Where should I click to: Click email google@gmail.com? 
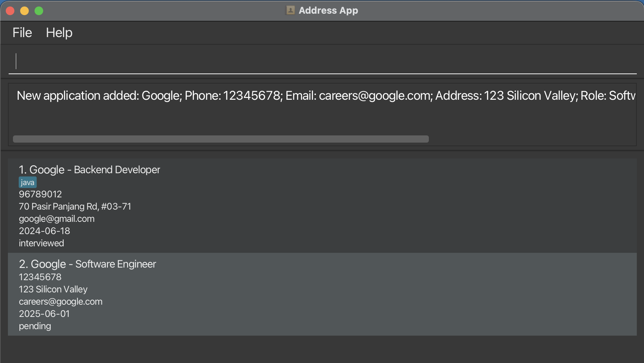point(56,219)
